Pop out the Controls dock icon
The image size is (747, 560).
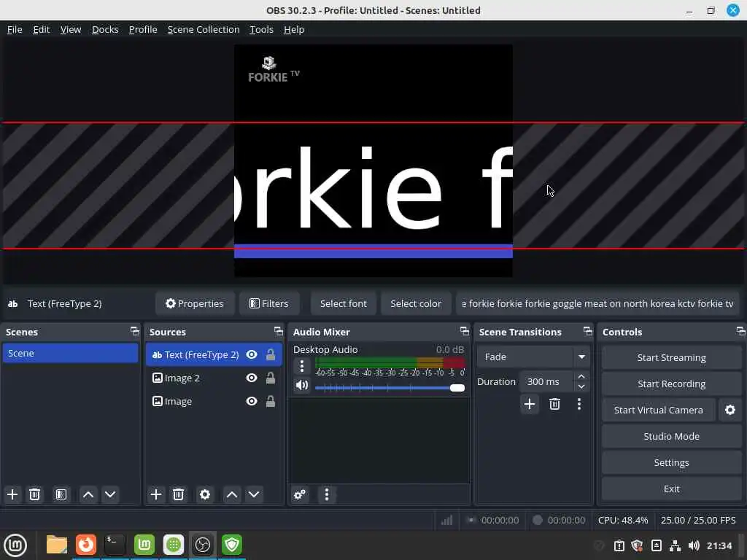click(741, 331)
